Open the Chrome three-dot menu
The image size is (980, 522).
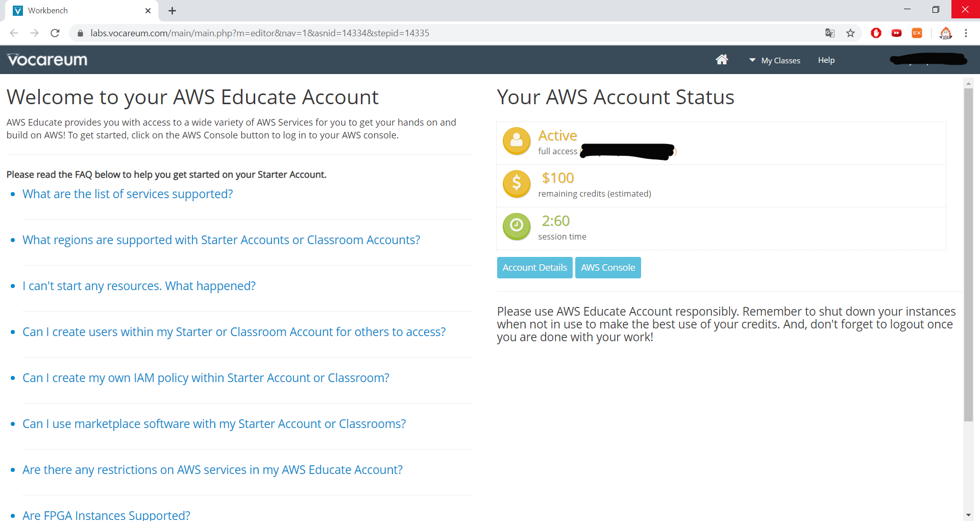click(x=966, y=33)
